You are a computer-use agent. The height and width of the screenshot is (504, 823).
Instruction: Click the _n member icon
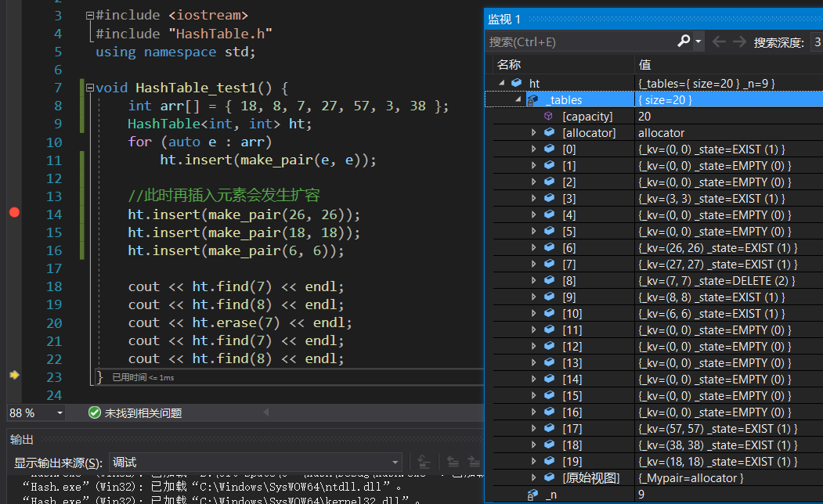[532, 495]
